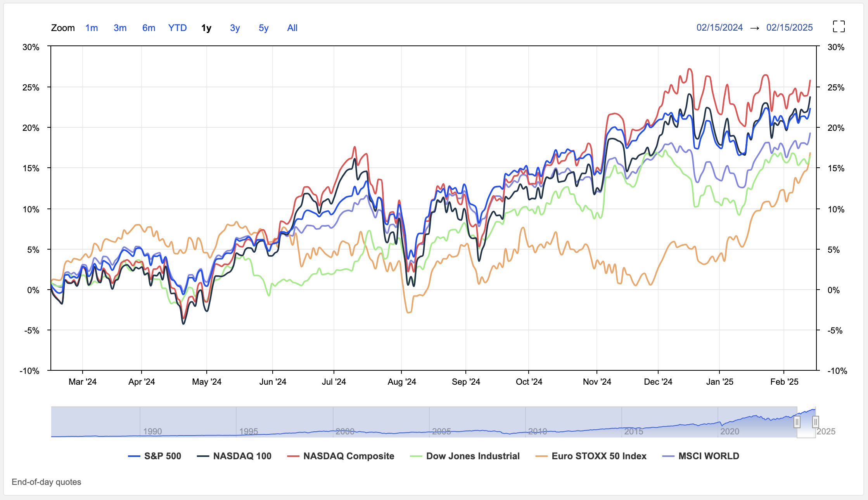Set zoom range to 6m
This screenshot has width=868, height=500.
point(149,28)
